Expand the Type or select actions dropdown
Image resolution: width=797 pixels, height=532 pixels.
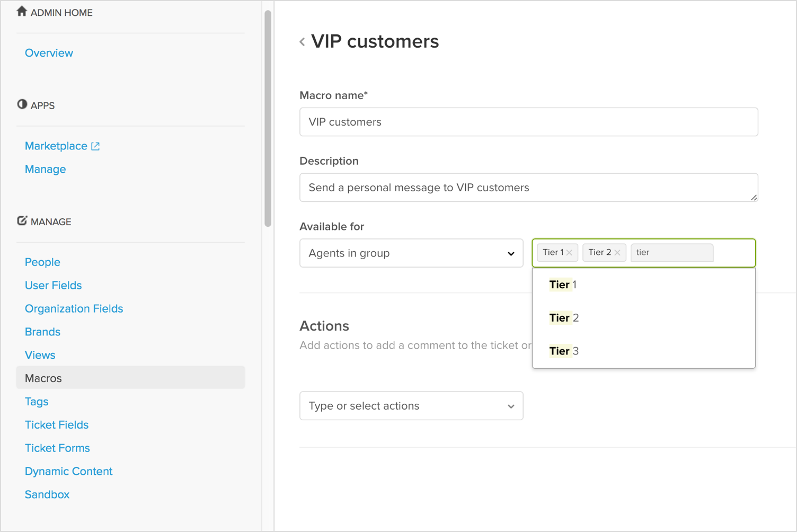pyautogui.click(x=411, y=406)
